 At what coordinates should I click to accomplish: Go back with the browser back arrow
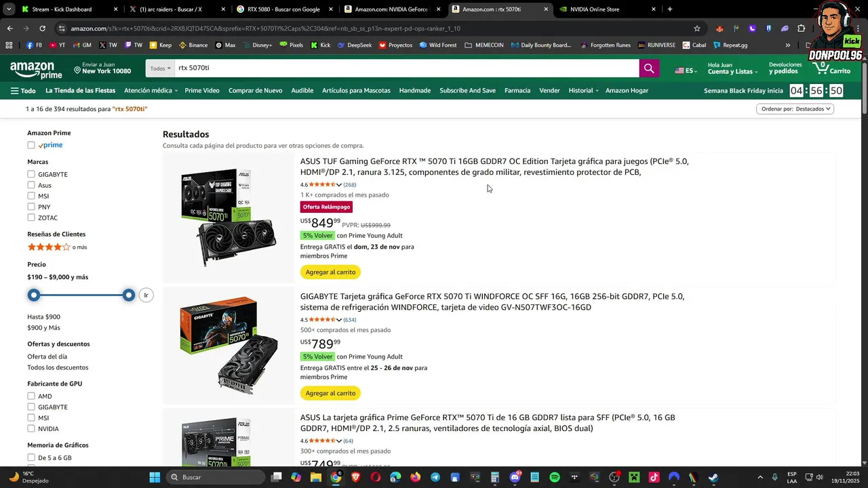9,28
